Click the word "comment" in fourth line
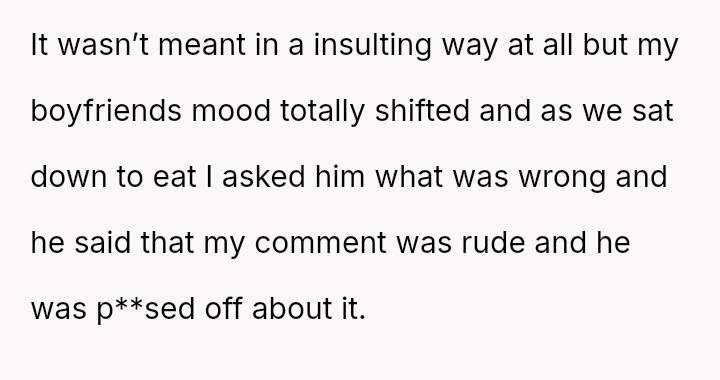 [321, 243]
